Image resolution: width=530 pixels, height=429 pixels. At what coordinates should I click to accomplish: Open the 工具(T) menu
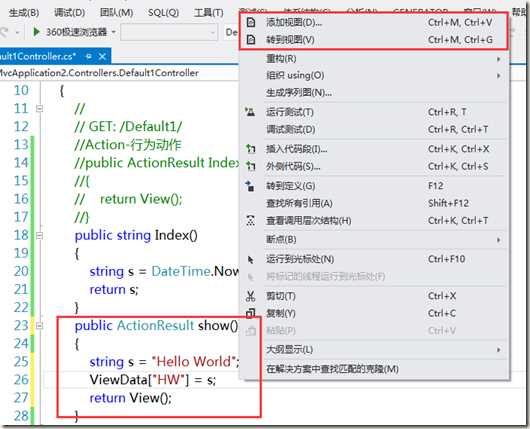tap(209, 13)
